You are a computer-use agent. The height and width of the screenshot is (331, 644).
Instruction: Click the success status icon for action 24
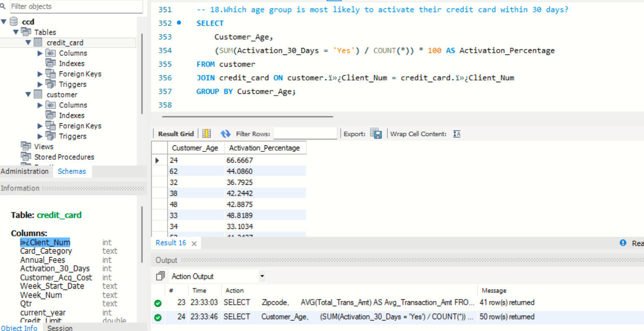158,317
